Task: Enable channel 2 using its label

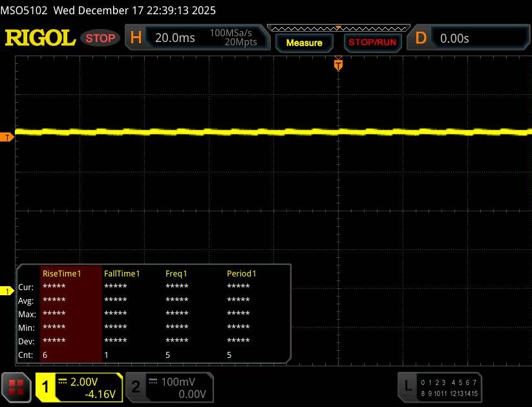Action: coord(136,387)
